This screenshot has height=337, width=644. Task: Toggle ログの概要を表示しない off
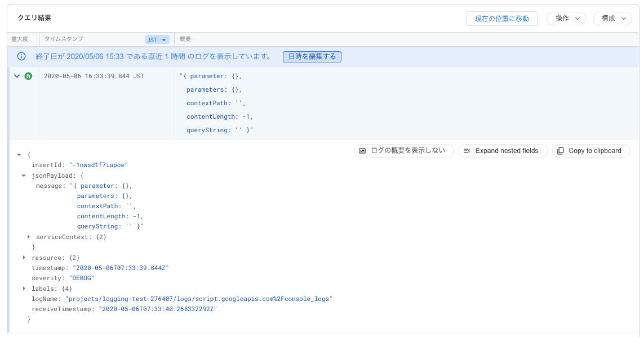pos(403,150)
